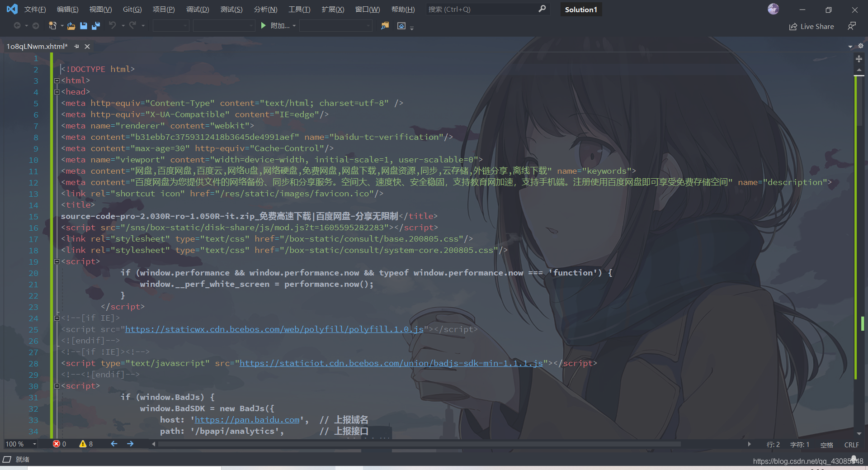868x470 pixels.
Task: Click the Solution1 title label
Action: (x=581, y=9)
